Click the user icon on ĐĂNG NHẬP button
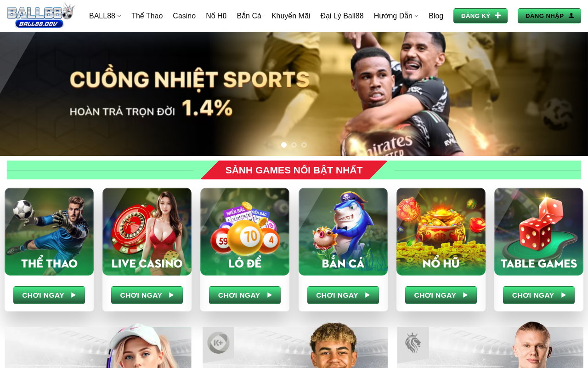This screenshot has width=588, height=368. pos(571,16)
